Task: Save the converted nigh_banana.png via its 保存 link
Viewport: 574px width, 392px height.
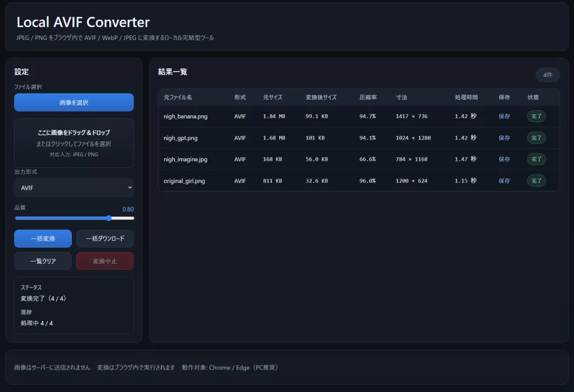Action: tap(505, 116)
